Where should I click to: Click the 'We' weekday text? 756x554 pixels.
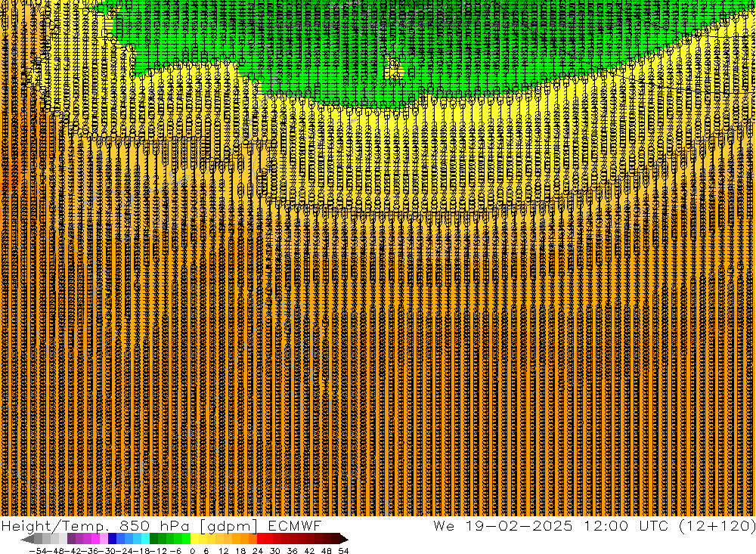pyautogui.click(x=444, y=526)
